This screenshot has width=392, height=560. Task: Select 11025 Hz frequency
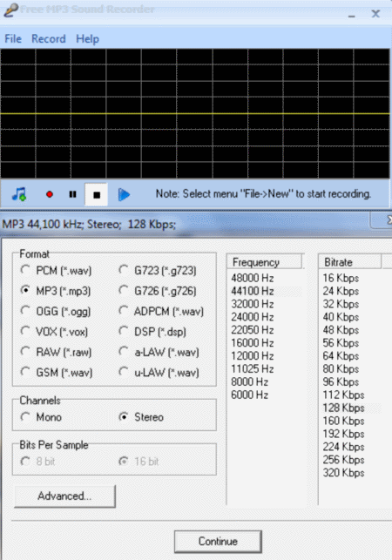[253, 368]
